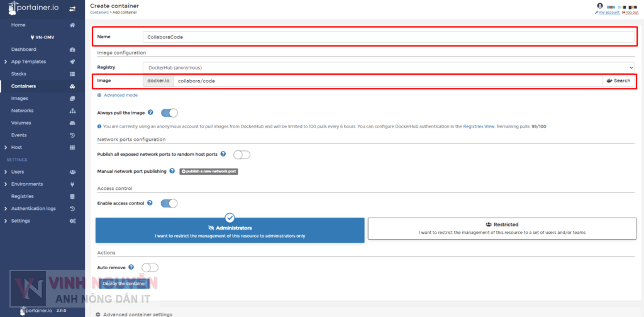Click publish a new network port button

tap(209, 171)
